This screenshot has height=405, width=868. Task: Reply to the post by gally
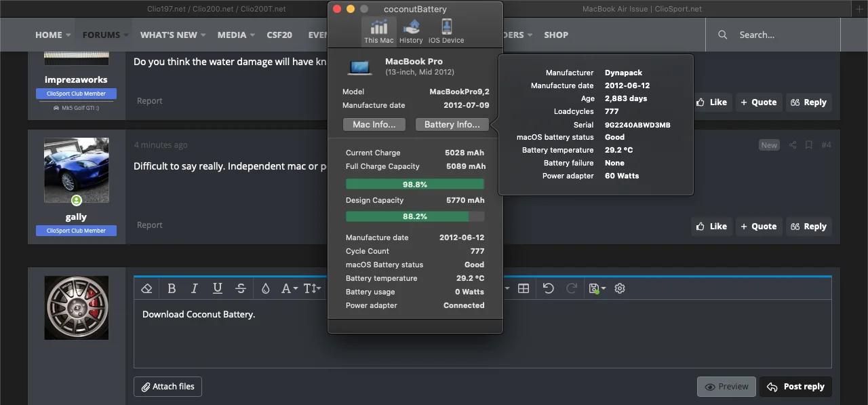pos(809,227)
